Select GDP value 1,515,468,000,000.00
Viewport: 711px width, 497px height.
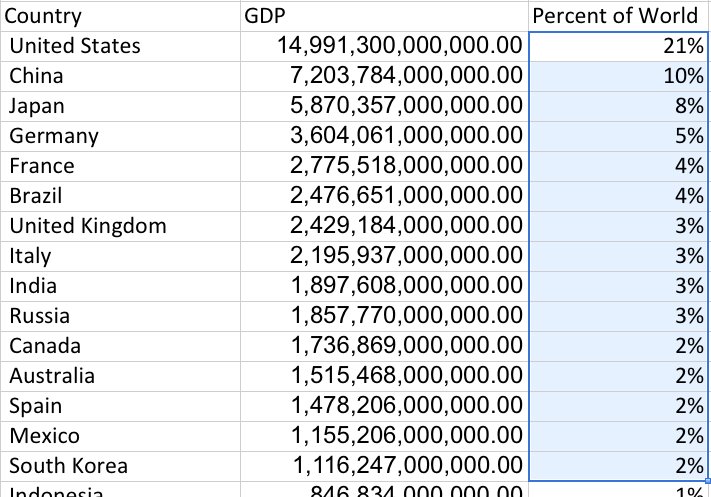point(385,375)
